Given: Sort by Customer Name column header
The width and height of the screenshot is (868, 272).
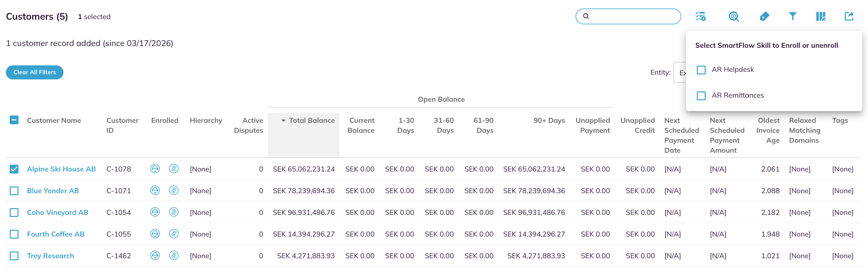Looking at the screenshot, I should (54, 120).
